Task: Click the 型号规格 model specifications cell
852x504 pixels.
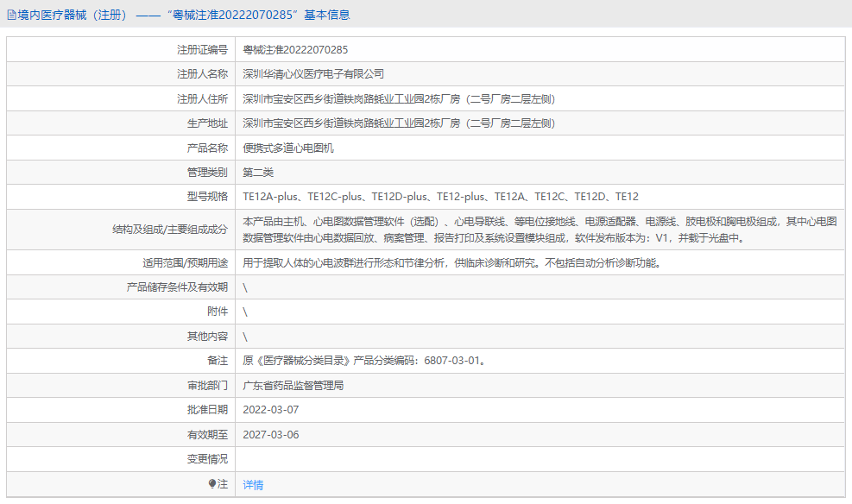Action: 432,196
